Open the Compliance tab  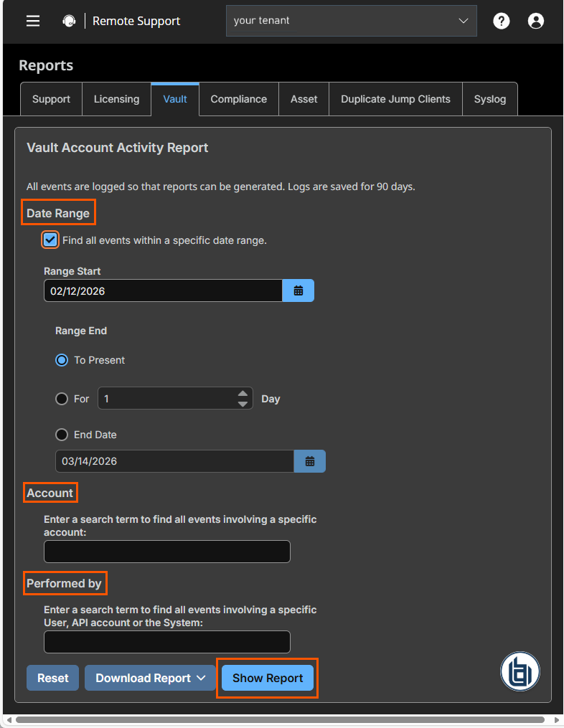[239, 99]
